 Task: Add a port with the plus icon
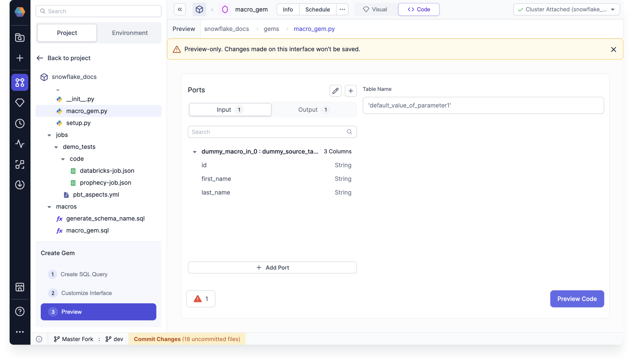(351, 91)
